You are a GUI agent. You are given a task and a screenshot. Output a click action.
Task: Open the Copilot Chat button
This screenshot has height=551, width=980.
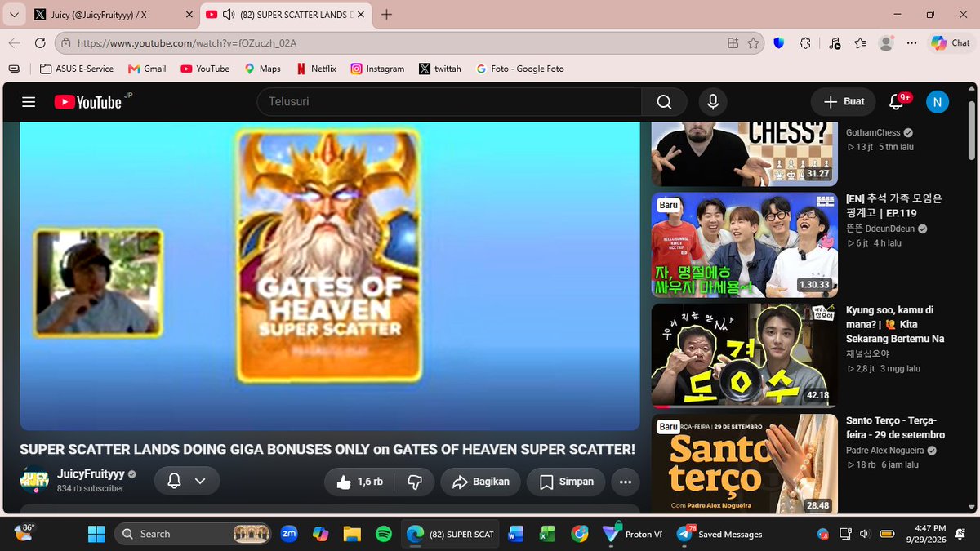951,43
